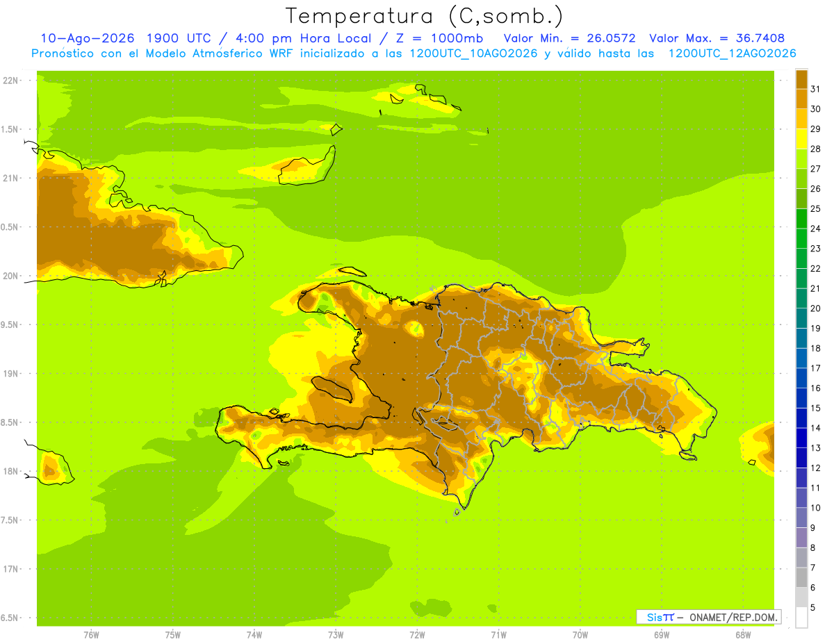Image resolution: width=834 pixels, height=644 pixels.
Task: Click the longitude label "70W"
Action: (580, 635)
